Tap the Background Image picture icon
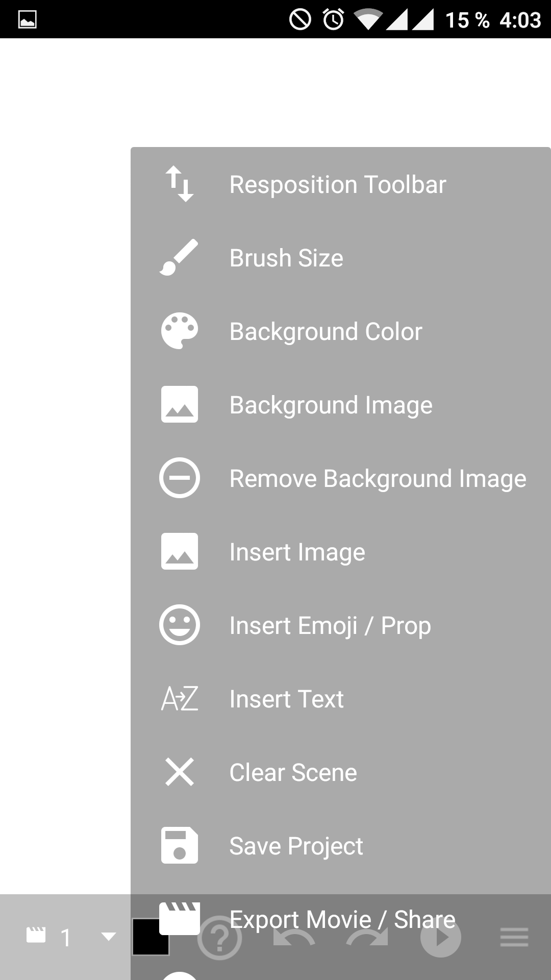This screenshot has height=980, width=551. click(x=179, y=405)
